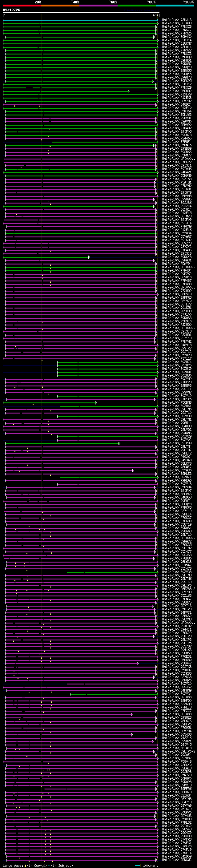Click the orange ~40% identity color bar
The height and width of the screenshot is (868, 197).
coord(60,6)
